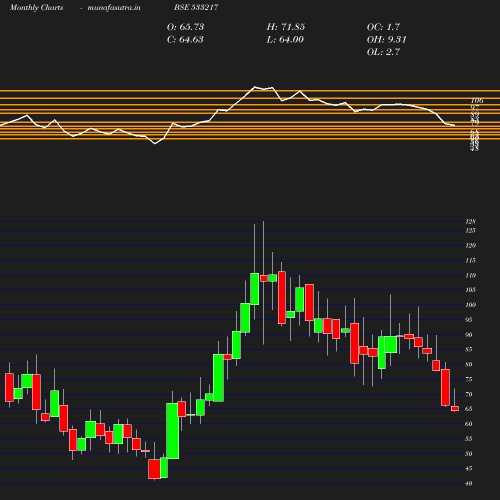Click the 85 price axis label
The image size is (500, 500).
(x=468, y=349)
